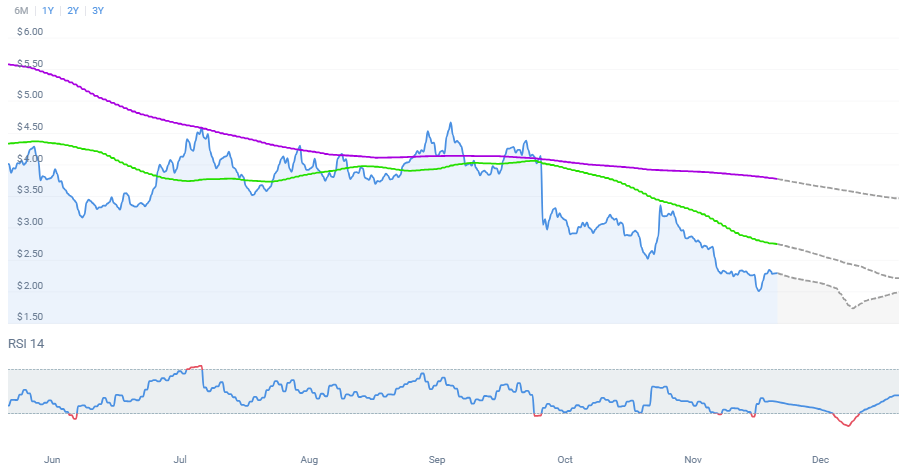Click the September price peak on blue line

(x=450, y=124)
